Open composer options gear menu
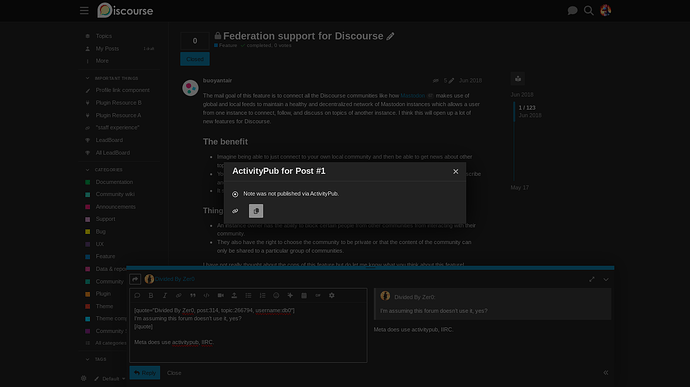 pyautogui.click(x=332, y=295)
